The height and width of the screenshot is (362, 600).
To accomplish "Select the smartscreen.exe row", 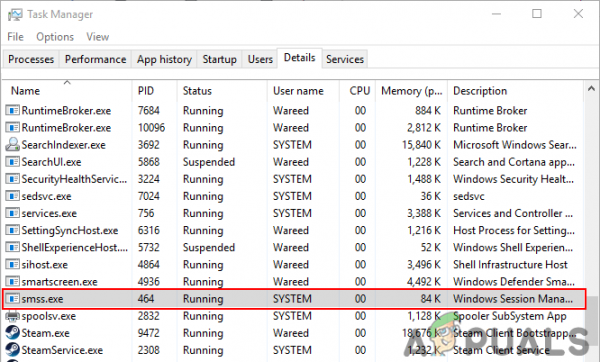I will point(293,282).
